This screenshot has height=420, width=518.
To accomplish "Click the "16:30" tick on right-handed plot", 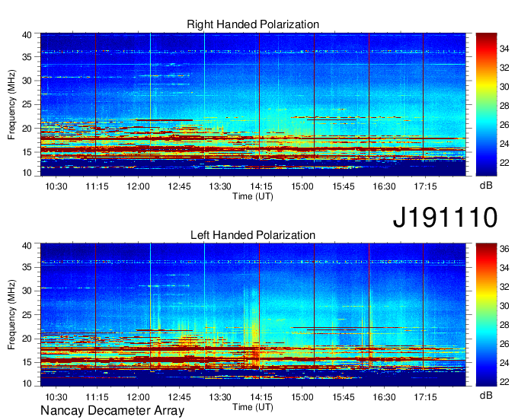I will [385, 186].
